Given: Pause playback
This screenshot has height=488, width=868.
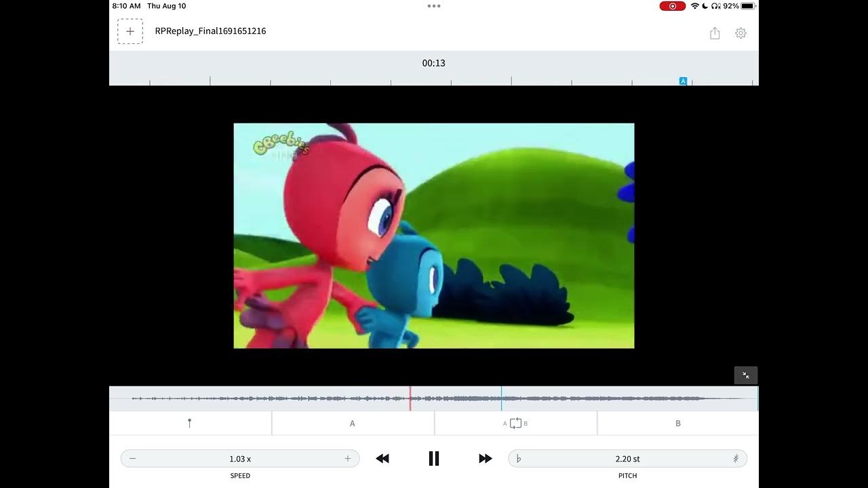Looking at the screenshot, I should pos(434,459).
